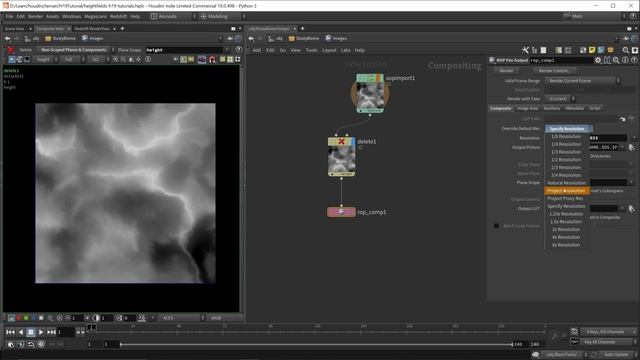Click the sticky note icon
Image resolution: width=640 pixels, height=360 pixels.
click(x=592, y=50)
